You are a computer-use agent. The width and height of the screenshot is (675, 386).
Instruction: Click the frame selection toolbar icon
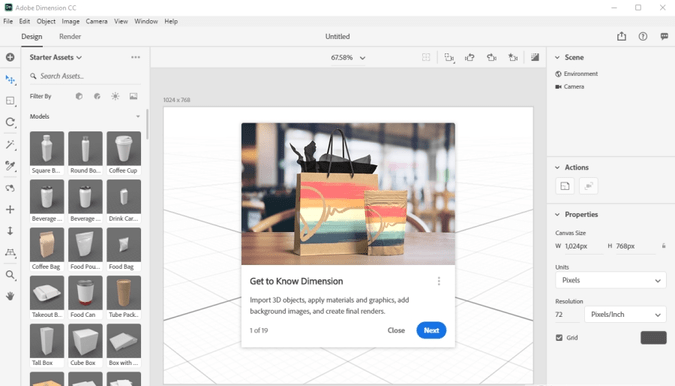pyautogui.click(x=449, y=57)
